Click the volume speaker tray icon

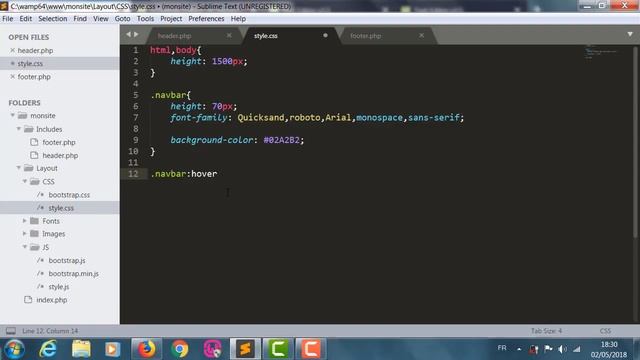[562, 349]
